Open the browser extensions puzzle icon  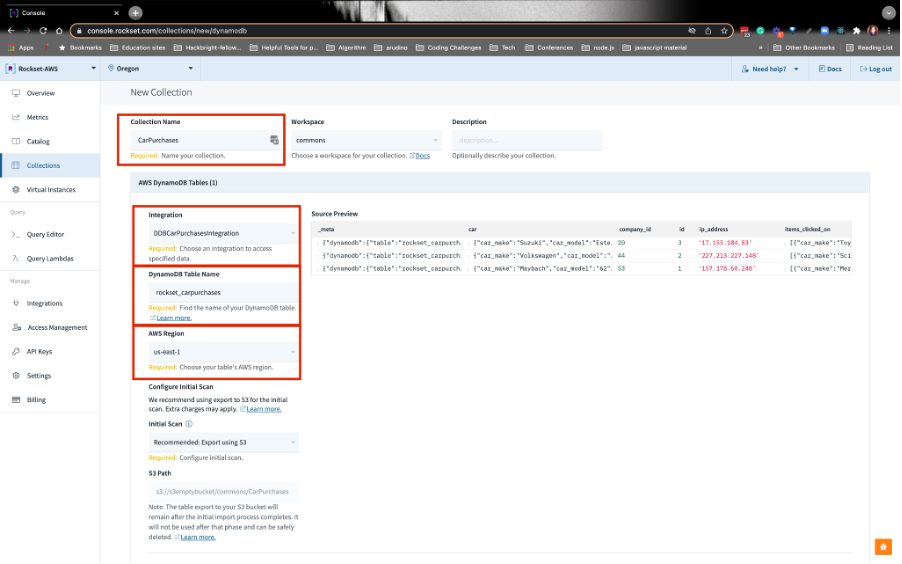[857, 31]
